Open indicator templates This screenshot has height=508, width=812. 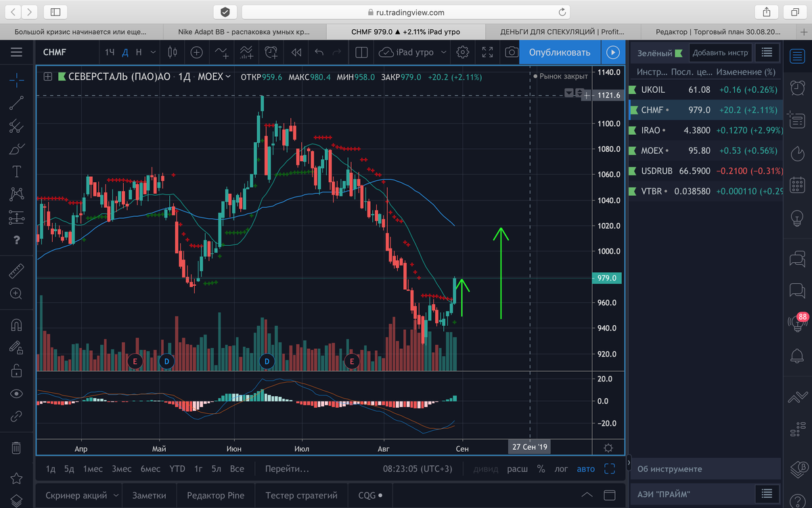point(246,52)
